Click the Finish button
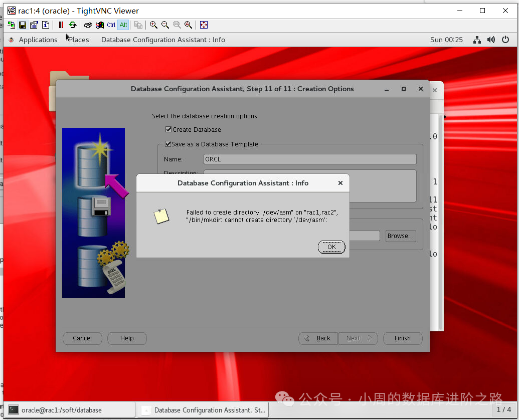The image size is (519, 420). coord(403,338)
